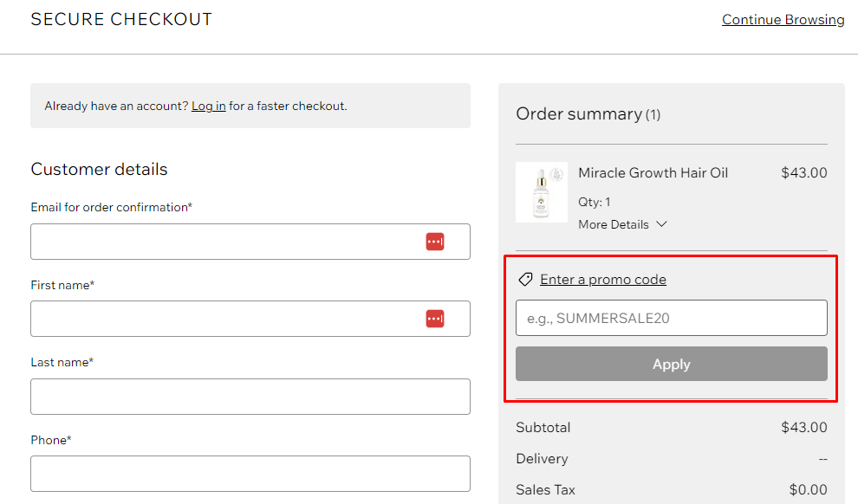
Task: Focus the Phone number field
Action: click(250, 474)
